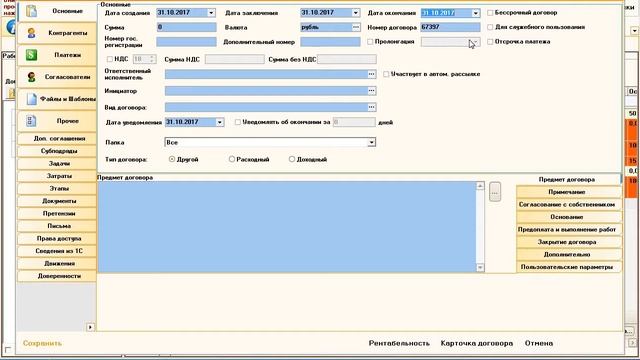Click the Сумма input field
640x360 pixels.
(x=187, y=27)
